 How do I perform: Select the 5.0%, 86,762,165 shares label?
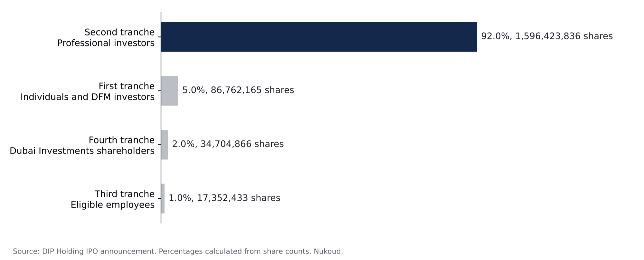238,90
